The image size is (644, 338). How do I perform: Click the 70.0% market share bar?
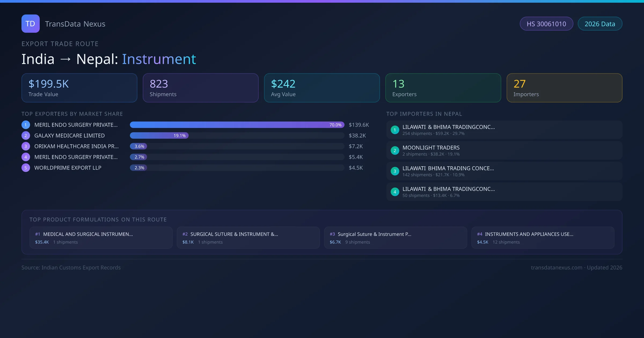coord(237,125)
